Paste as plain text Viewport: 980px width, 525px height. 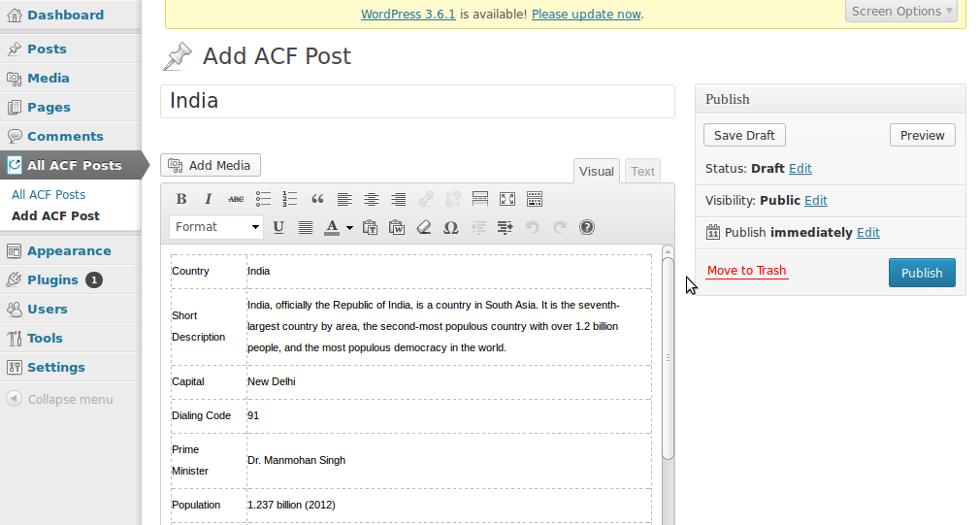tap(370, 227)
